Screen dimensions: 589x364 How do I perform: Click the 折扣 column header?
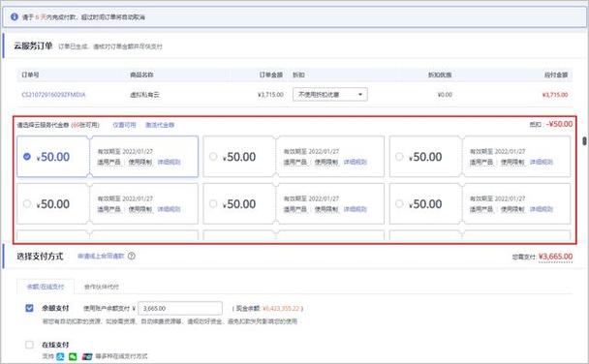(298, 75)
